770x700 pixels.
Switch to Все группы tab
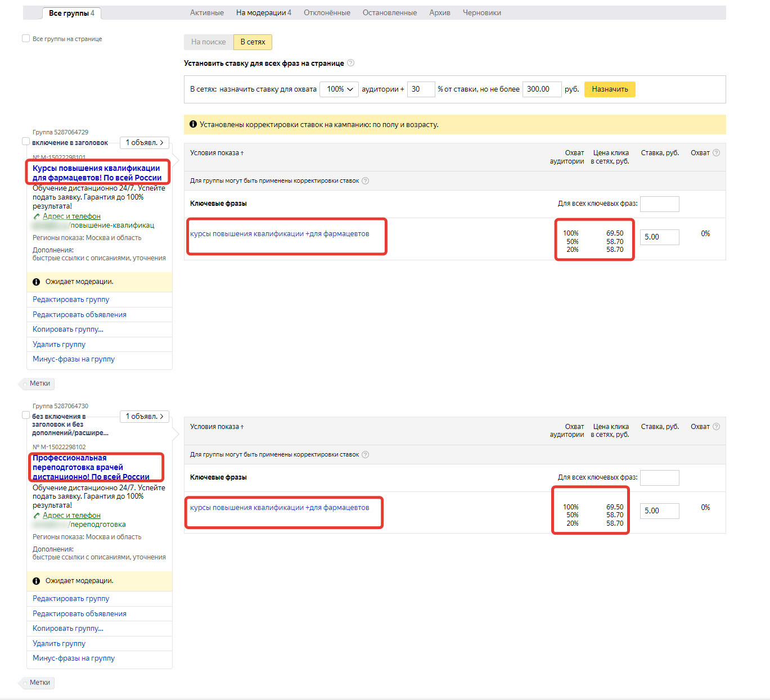(x=71, y=13)
